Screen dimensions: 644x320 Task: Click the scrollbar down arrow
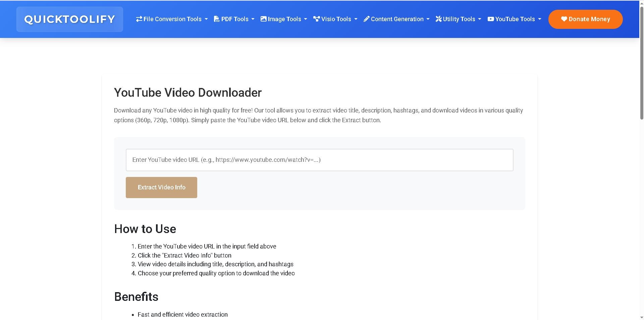(x=642, y=317)
